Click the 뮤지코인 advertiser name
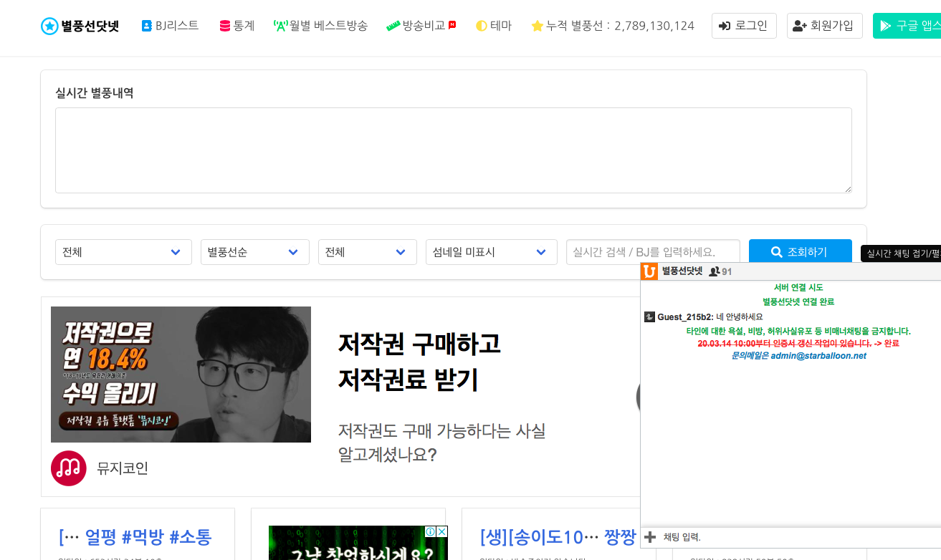 tap(123, 468)
